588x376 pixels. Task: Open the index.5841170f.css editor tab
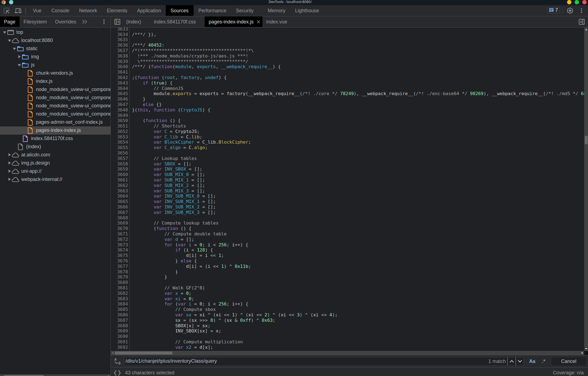[x=175, y=22]
